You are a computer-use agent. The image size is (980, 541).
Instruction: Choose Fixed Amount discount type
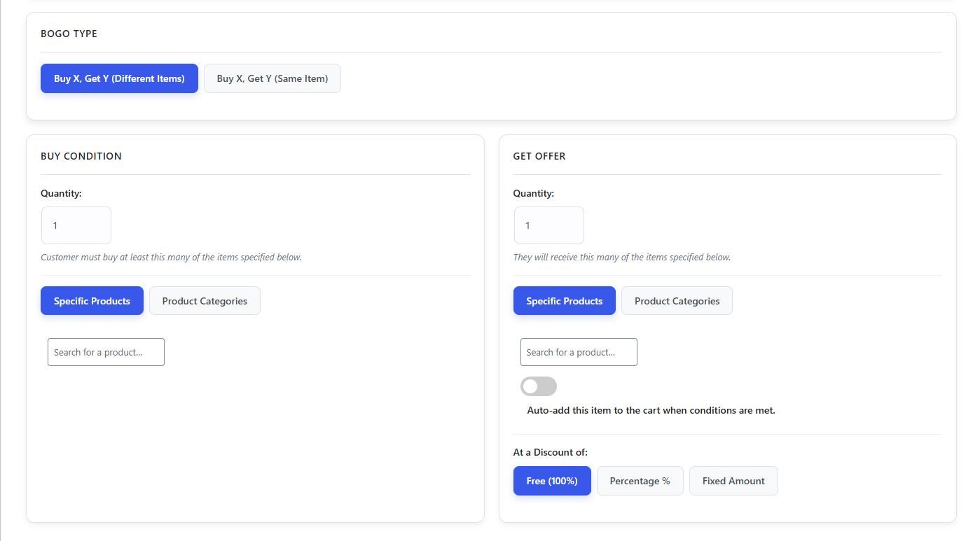(x=733, y=481)
